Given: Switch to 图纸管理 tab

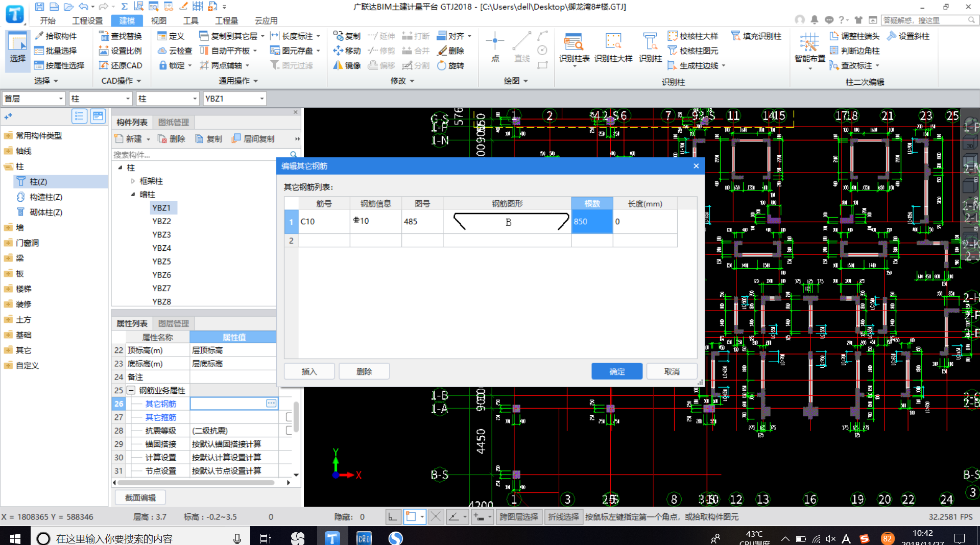Looking at the screenshot, I should coord(174,122).
